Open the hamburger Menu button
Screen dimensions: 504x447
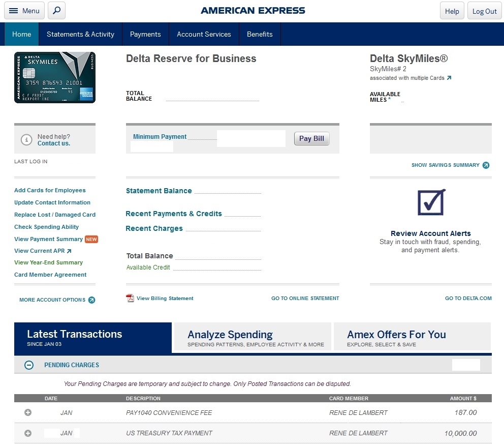pos(24,11)
